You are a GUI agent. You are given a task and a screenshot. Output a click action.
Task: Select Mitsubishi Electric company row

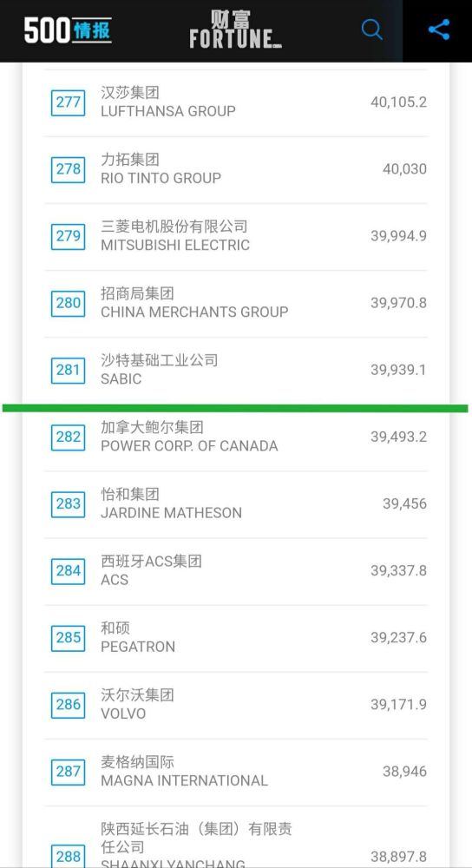236,237
